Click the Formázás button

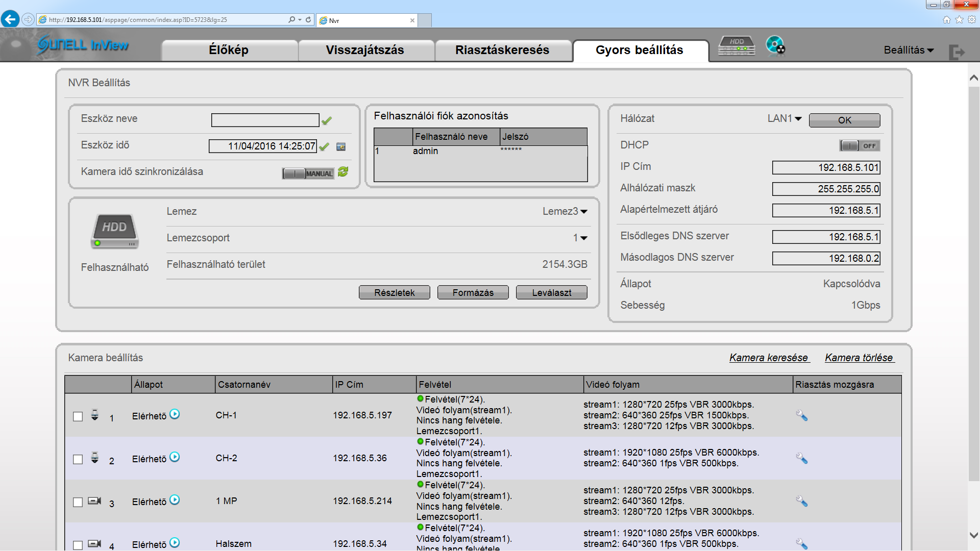[473, 292]
